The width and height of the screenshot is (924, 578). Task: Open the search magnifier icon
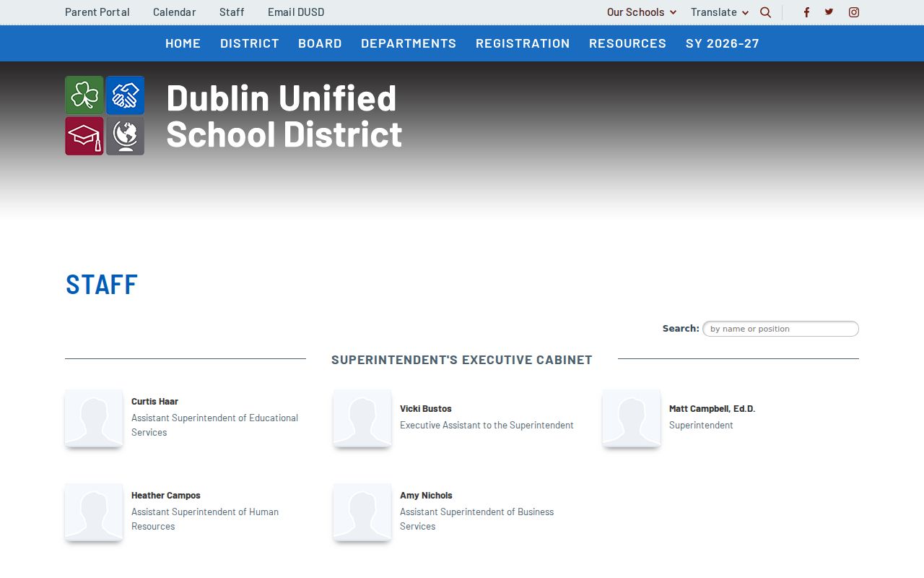[x=766, y=12]
